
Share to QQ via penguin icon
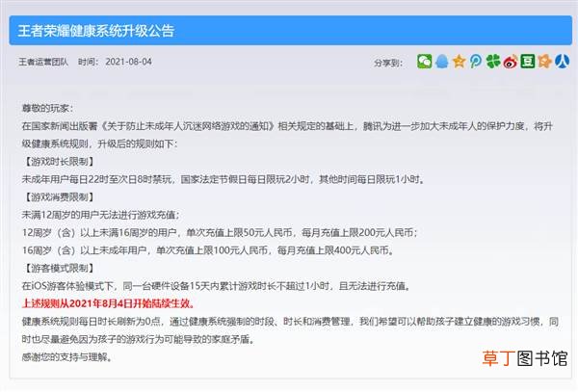tap(441, 61)
